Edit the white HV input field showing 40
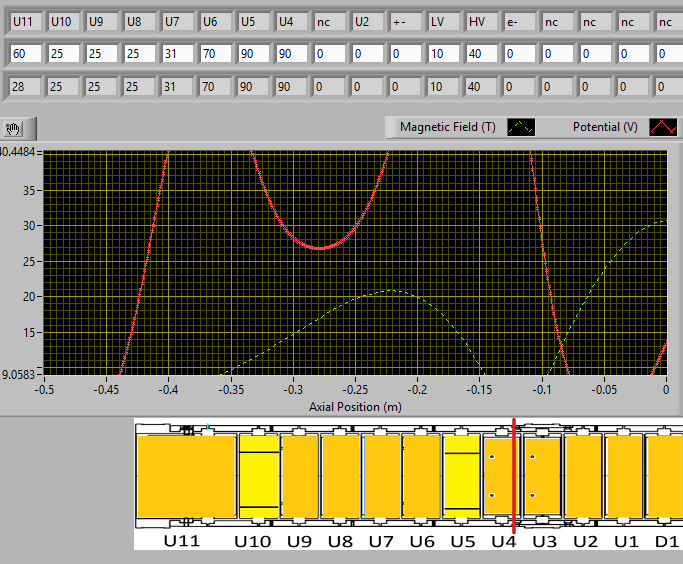The image size is (683, 564). tap(482, 53)
